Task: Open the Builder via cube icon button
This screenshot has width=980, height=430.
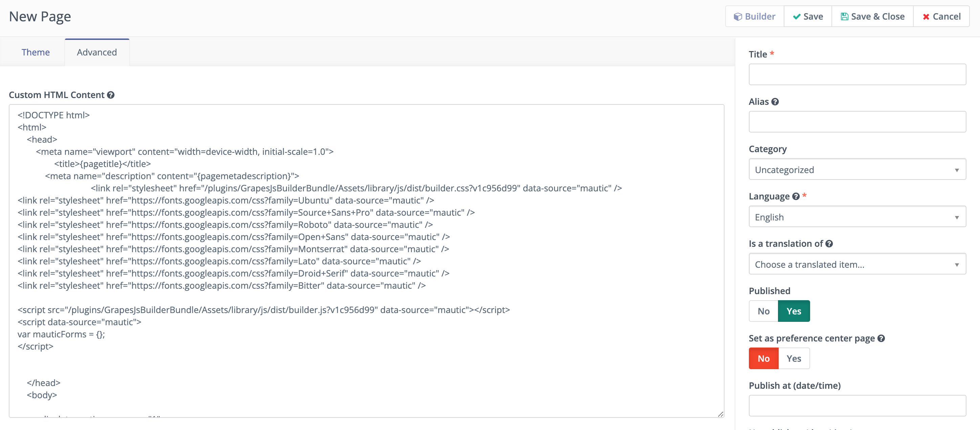Action: pos(754,16)
